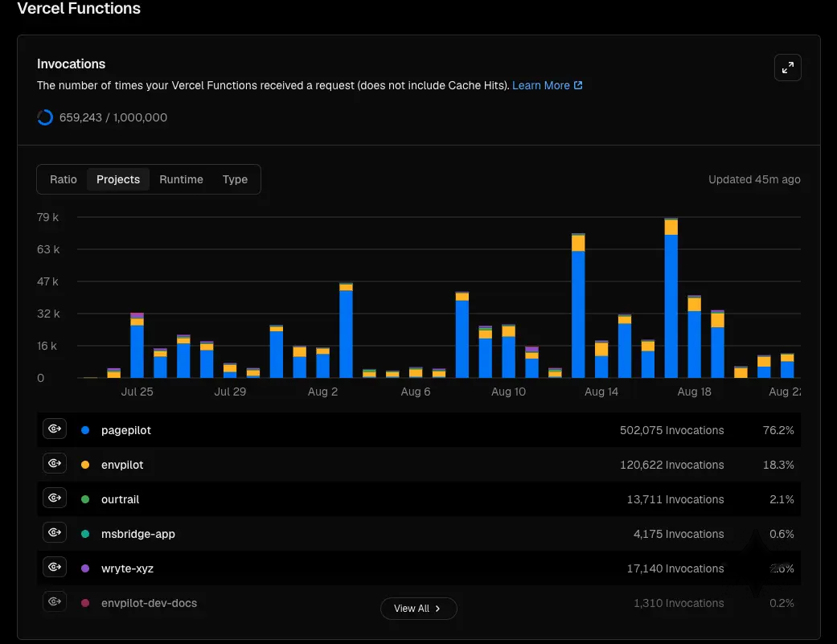837x644 pixels.
Task: Click the Aug 18 axis label
Action: click(x=694, y=392)
